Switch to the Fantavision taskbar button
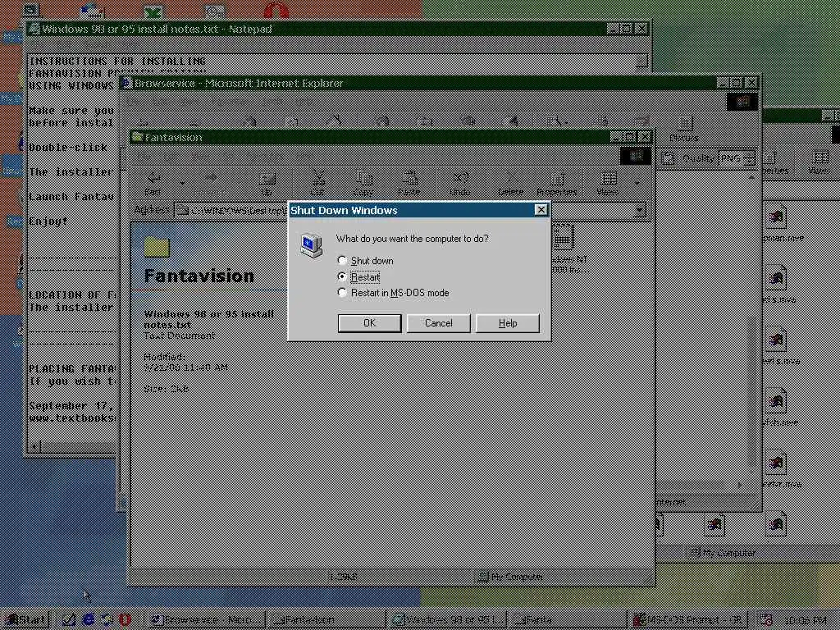Image resolution: width=840 pixels, height=630 pixels. 326,620
